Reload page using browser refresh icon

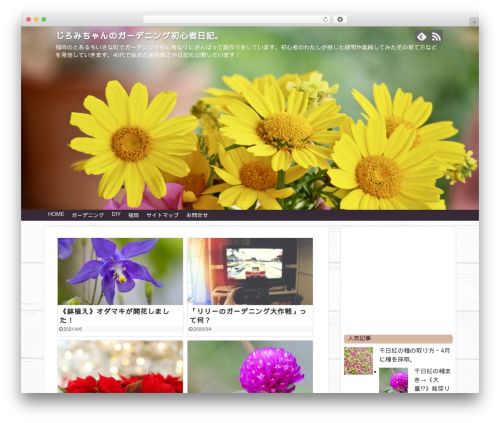pyautogui.click(x=325, y=20)
